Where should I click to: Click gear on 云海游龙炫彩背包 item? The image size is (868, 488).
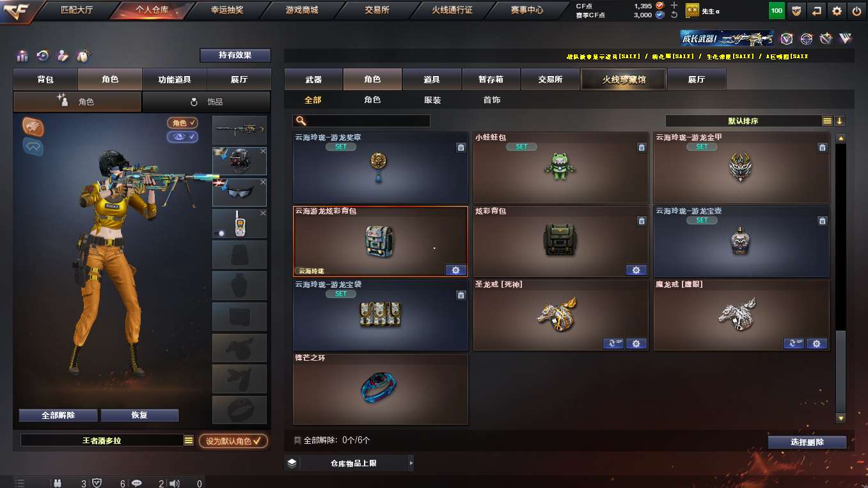[455, 270]
